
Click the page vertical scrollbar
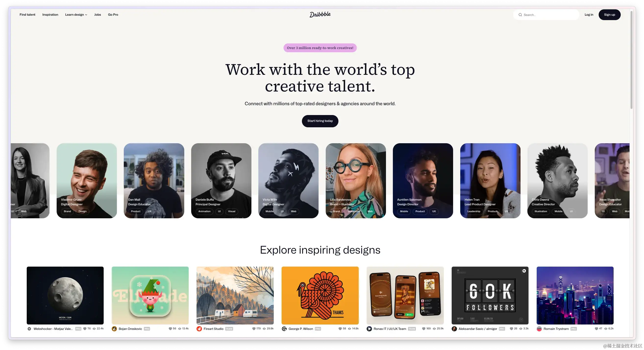point(632,60)
